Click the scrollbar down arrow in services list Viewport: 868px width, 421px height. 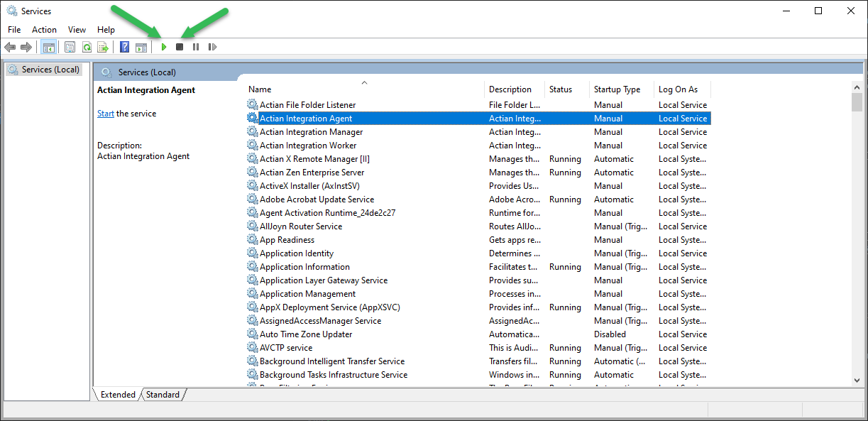[857, 381]
